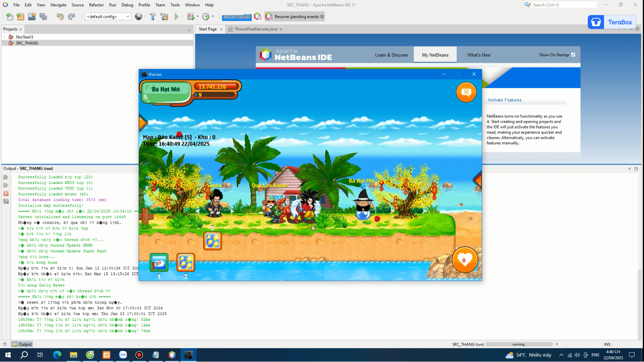This screenshot has height=362, width=644.
Task: Click the Output button in the status bar
Action: point(22,344)
